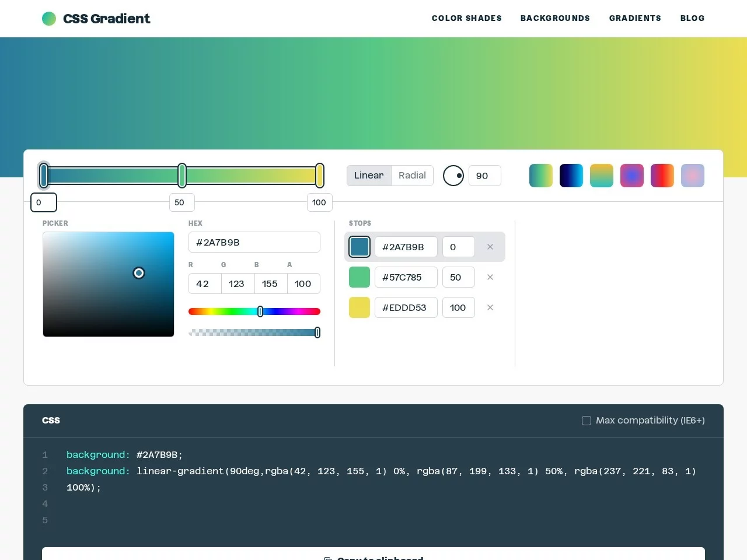Go to the BLOG page

click(x=693, y=18)
